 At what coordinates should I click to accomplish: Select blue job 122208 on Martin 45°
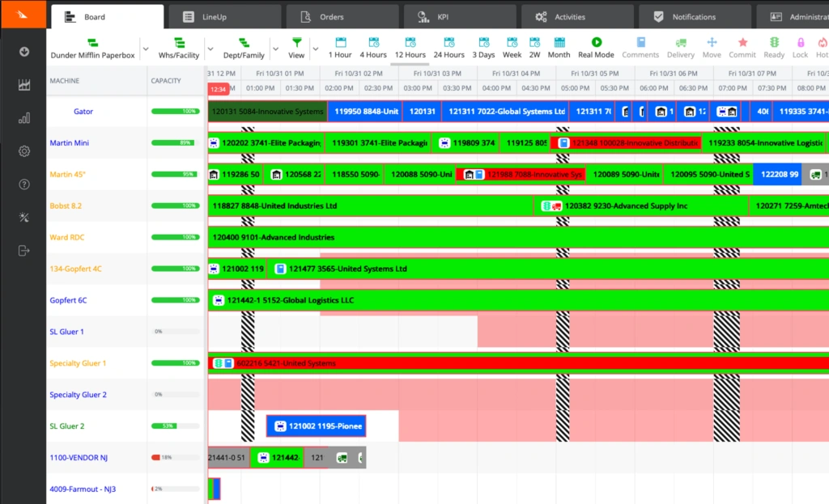[777, 175]
